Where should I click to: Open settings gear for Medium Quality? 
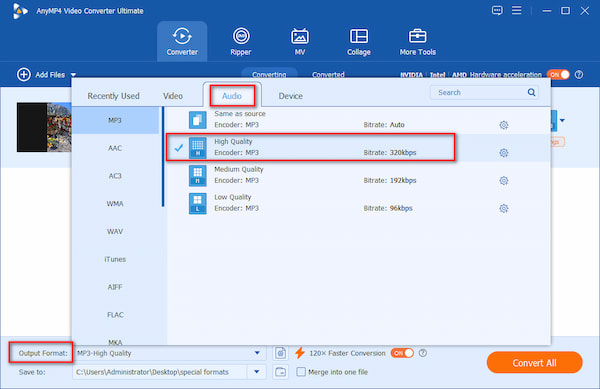click(x=504, y=181)
